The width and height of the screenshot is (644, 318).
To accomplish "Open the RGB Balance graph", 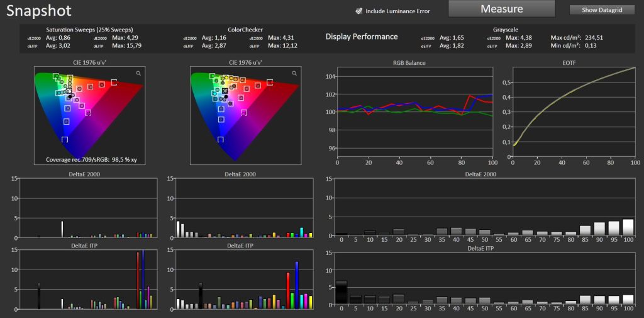I will 414,112.
